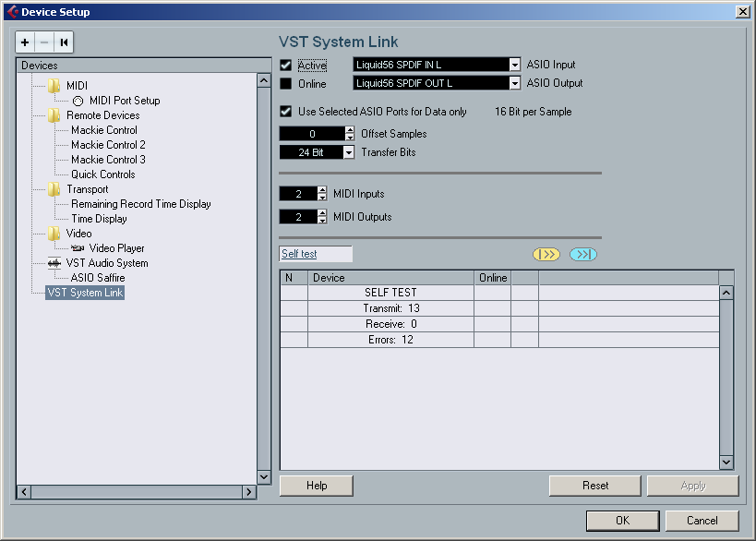Select Mackie Control 3 device

point(108,160)
